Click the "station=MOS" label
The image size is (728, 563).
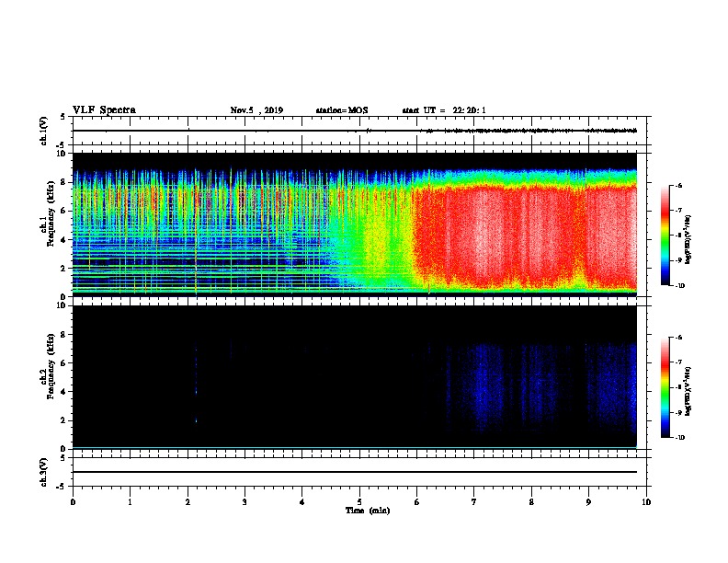(x=342, y=110)
